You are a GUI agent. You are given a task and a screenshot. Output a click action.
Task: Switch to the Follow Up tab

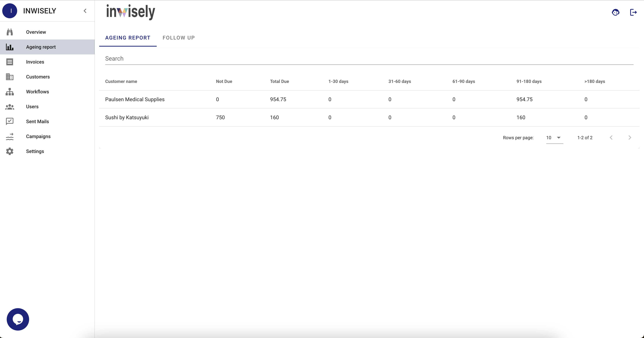tap(179, 38)
